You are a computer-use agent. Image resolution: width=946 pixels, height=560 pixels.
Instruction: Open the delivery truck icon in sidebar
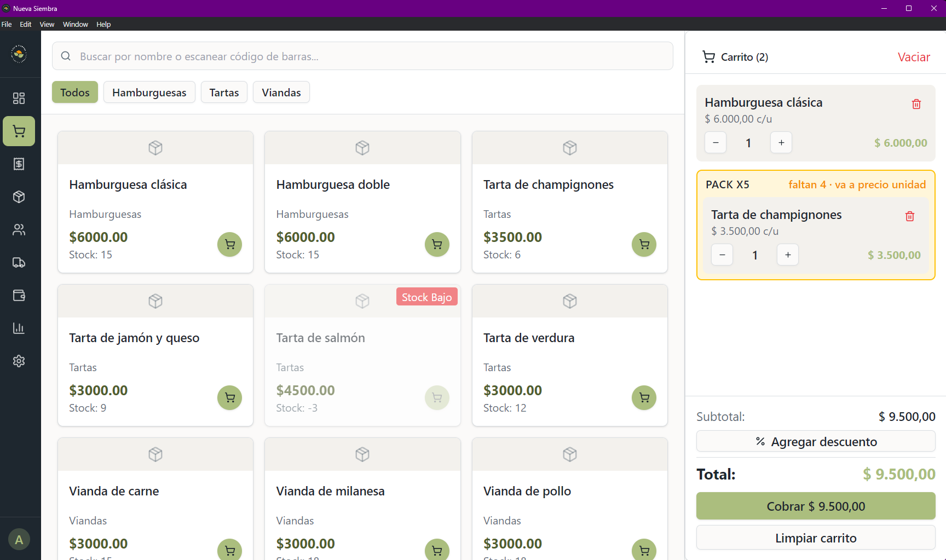[19, 263]
